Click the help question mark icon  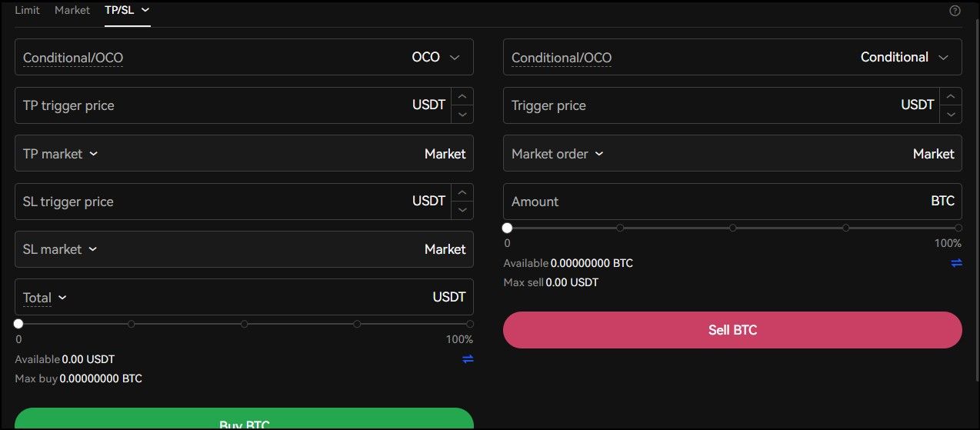955,11
